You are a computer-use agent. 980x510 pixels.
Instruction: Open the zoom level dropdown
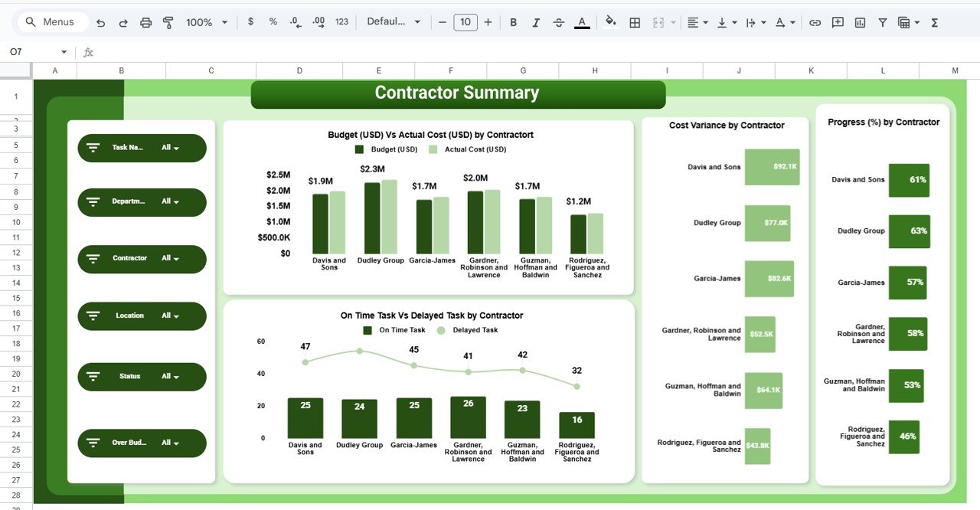click(204, 22)
